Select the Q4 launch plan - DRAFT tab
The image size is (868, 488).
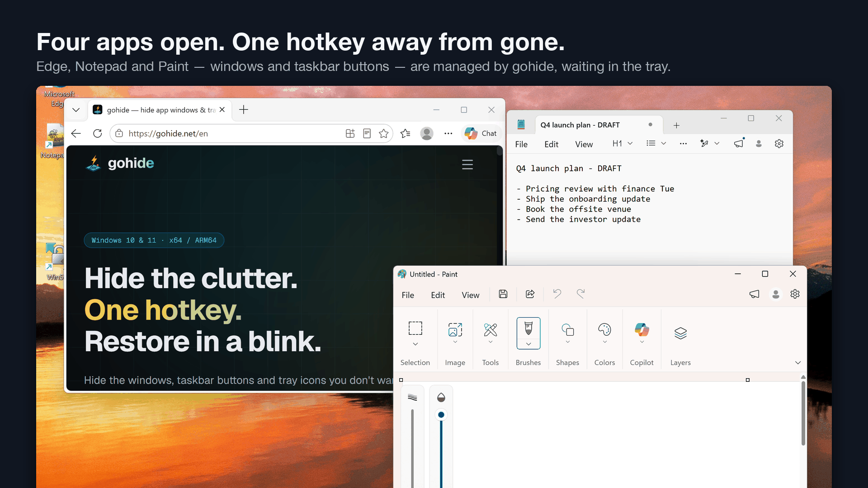point(599,125)
